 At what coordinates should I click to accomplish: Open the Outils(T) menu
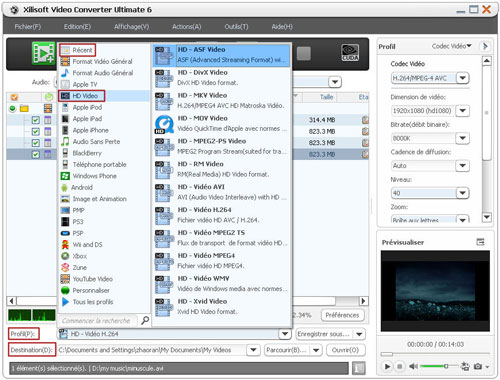[x=236, y=27]
